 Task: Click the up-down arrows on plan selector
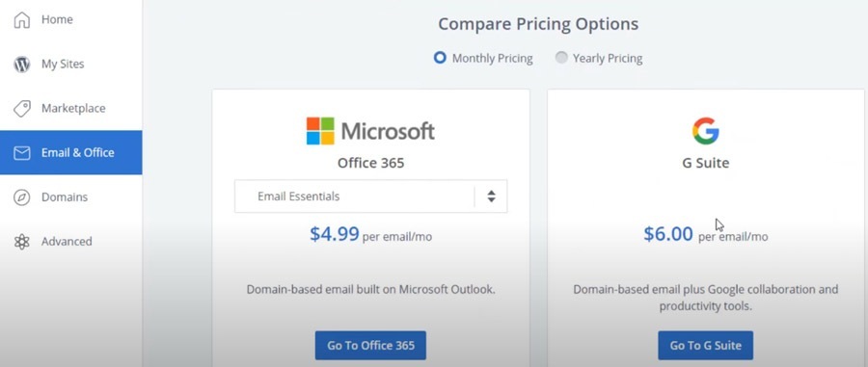[x=491, y=197]
